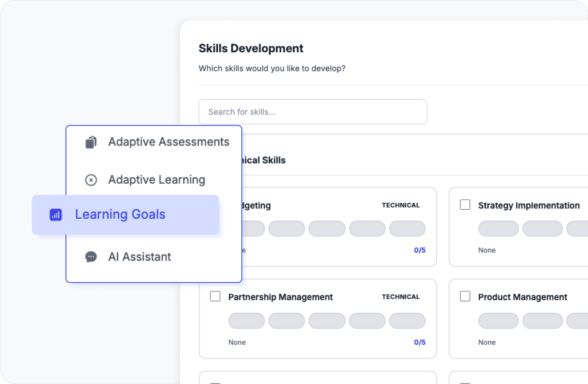Click the Search for skills field
588x384 pixels.
click(313, 112)
